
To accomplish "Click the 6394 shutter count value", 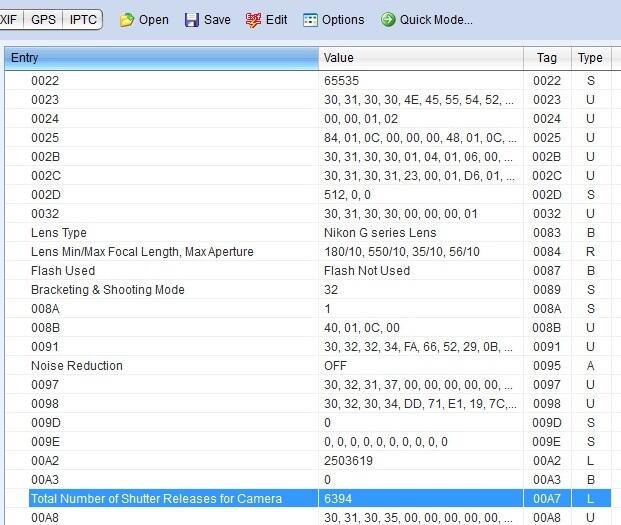I will coord(338,498).
